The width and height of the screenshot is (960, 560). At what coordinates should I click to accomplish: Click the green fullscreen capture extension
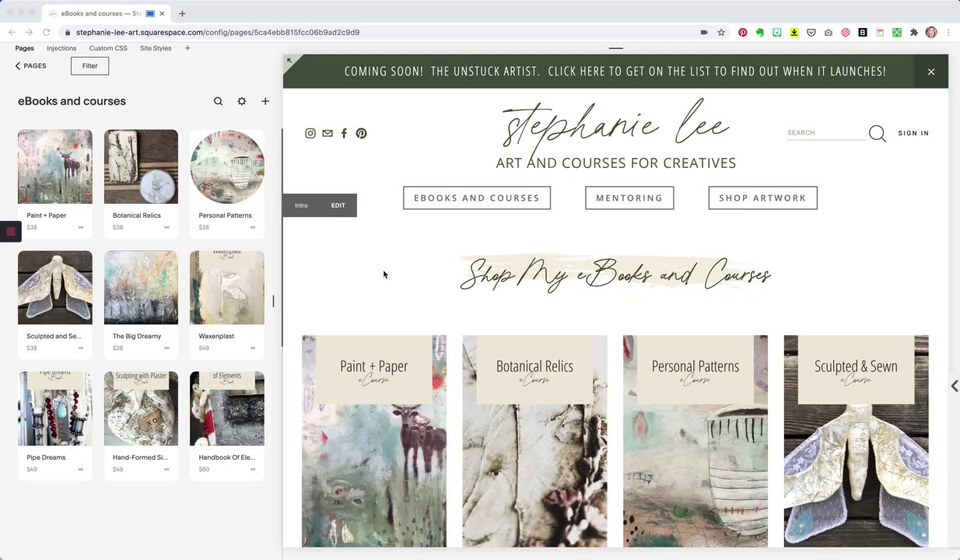coord(897,33)
